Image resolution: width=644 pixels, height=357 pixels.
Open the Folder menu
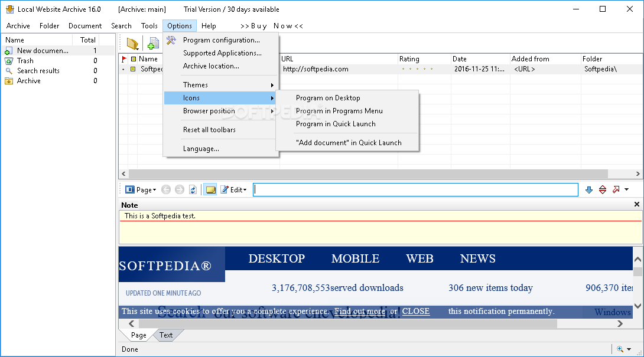tap(49, 26)
